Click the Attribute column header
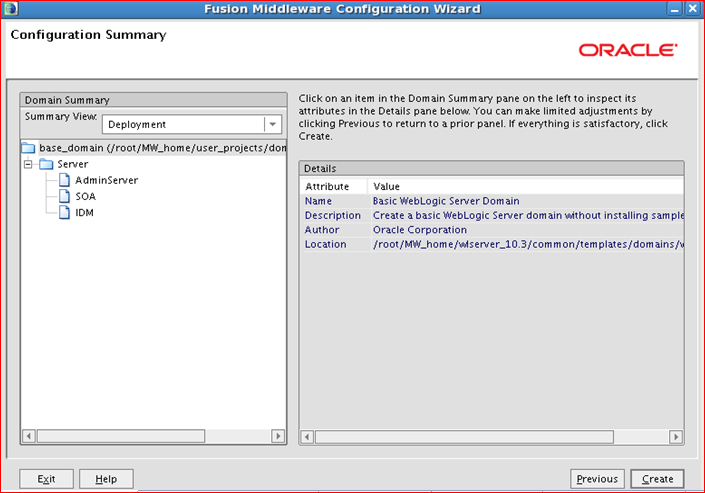Viewport: 705px width, 493px height. tap(334, 186)
